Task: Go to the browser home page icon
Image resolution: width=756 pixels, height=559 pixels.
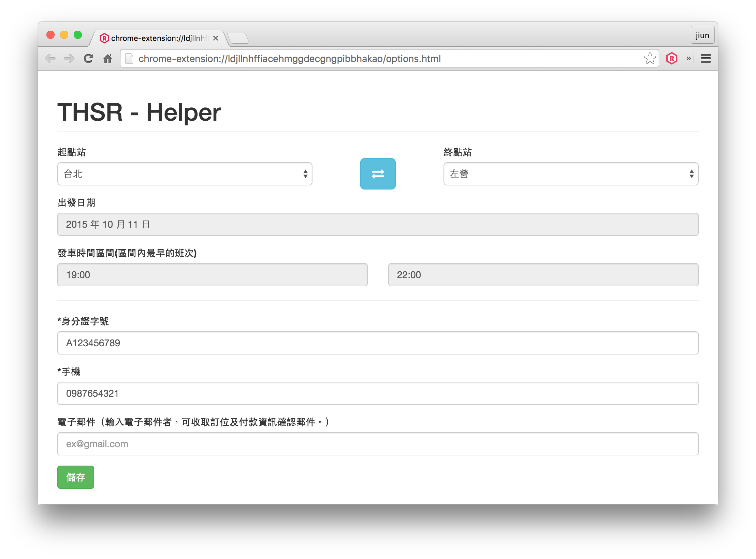Action: pyautogui.click(x=108, y=59)
